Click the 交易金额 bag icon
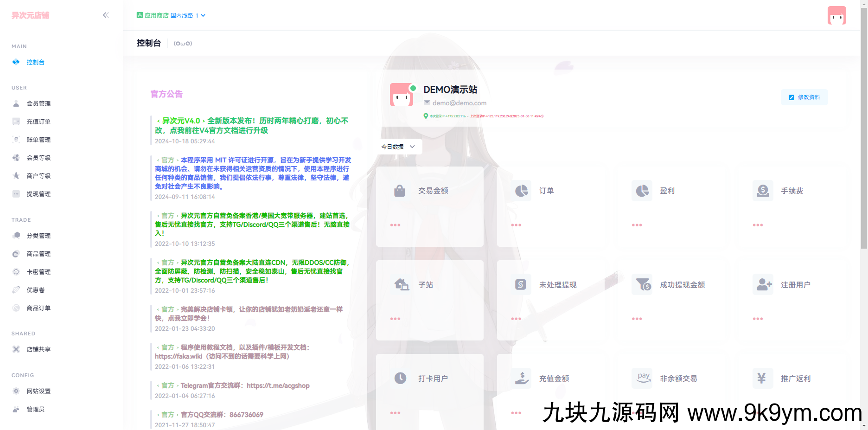This screenshot has width=868, height=430. (x=400, y=190)
